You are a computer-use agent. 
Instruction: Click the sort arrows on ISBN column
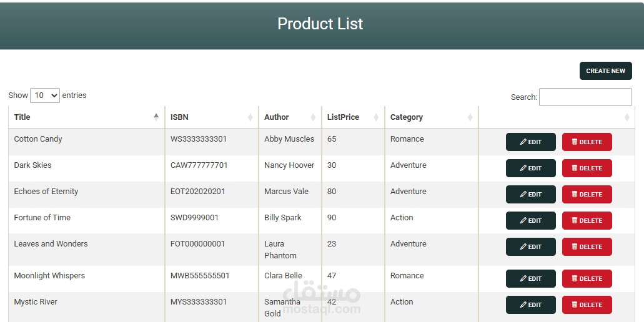[250, 117]
